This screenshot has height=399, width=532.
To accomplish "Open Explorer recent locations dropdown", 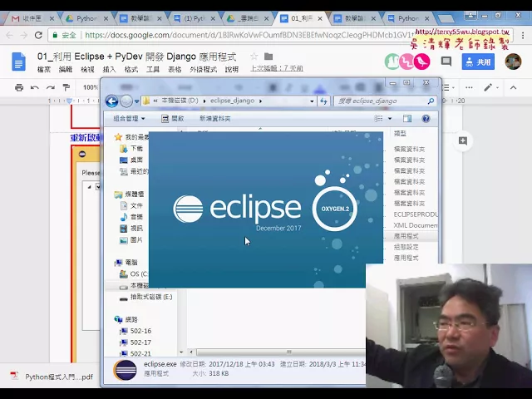I will tap(136, 101).
